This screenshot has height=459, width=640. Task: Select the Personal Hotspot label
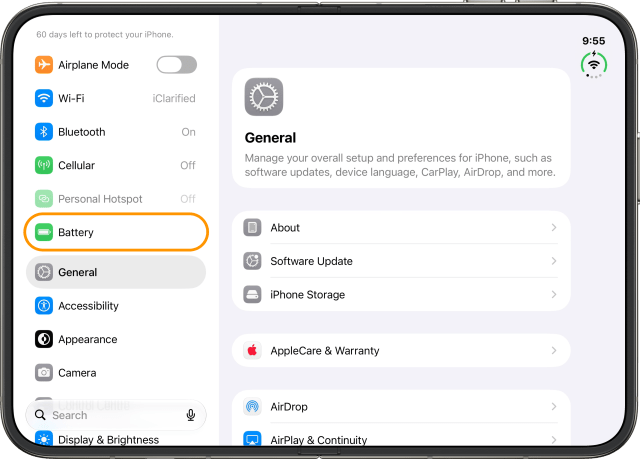click(x=100, y=199)
